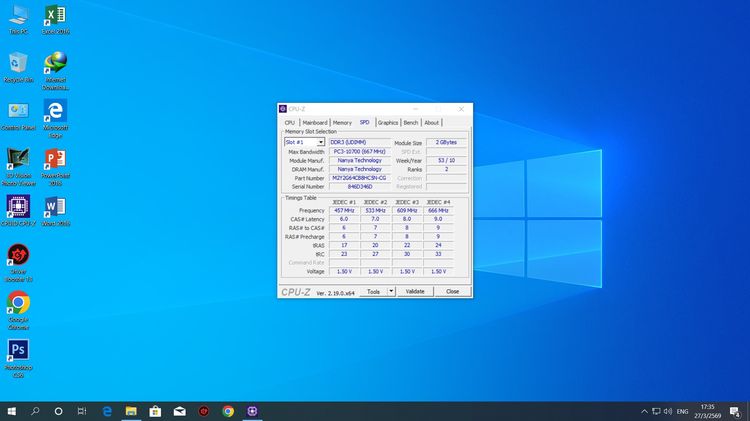Click the Module Manuf. Nanya Technology field
750x421 pixels.
(x=360, y=160)
